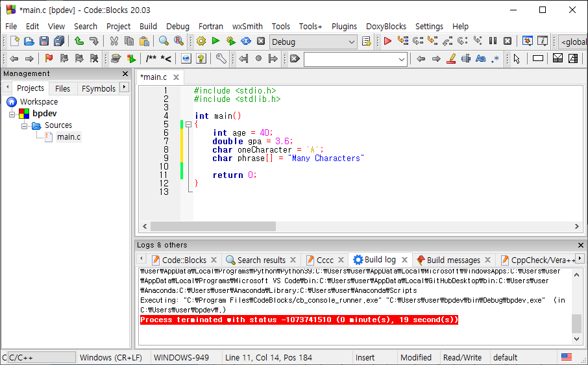Click the editor horizontal scrollbar thumb

coord(213,226)
